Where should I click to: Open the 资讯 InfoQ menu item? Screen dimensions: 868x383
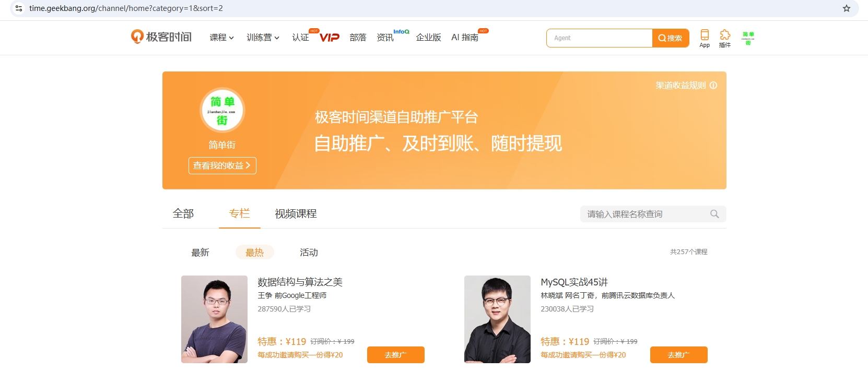[x=385, y=38]
